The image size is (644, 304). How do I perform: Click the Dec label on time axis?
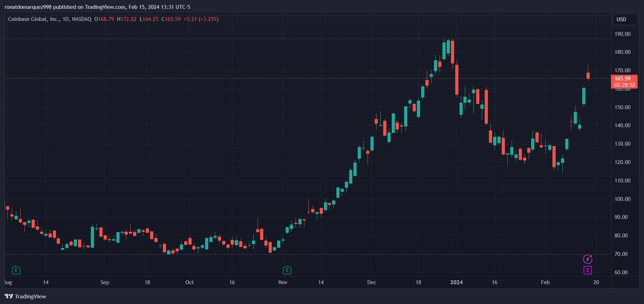coord(371,282)
